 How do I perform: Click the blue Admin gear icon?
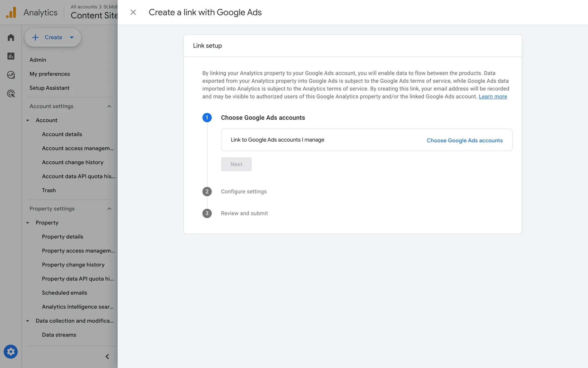11,351
